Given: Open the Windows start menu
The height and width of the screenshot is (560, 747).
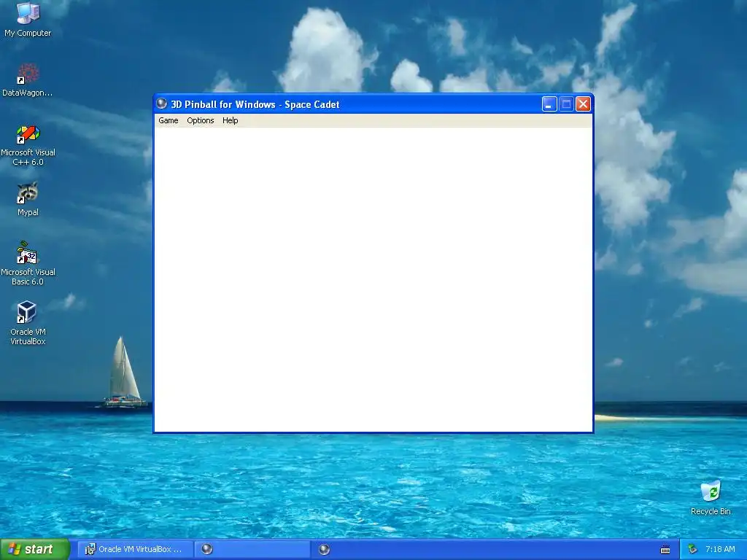Looking at the screenshot, I should 34,549.
